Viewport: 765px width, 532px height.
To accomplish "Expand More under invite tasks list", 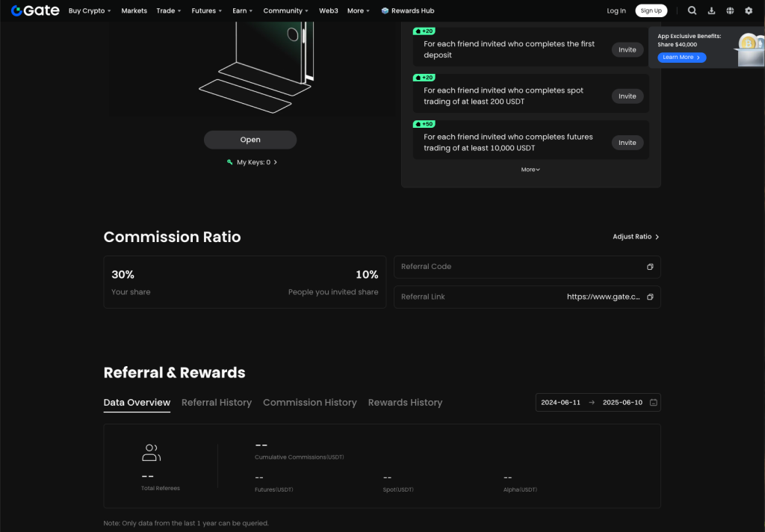I will [530, 170].
